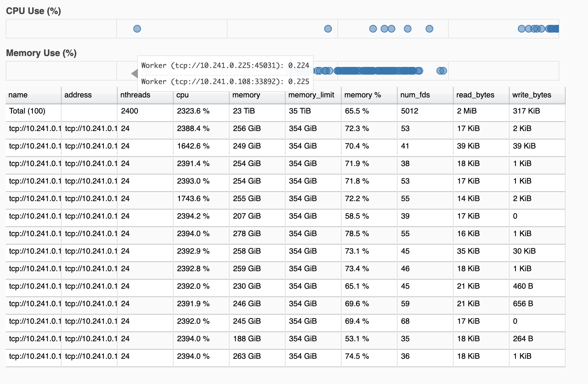Select the Total (100) summary row
588x384 pixels.
point(285,112)
